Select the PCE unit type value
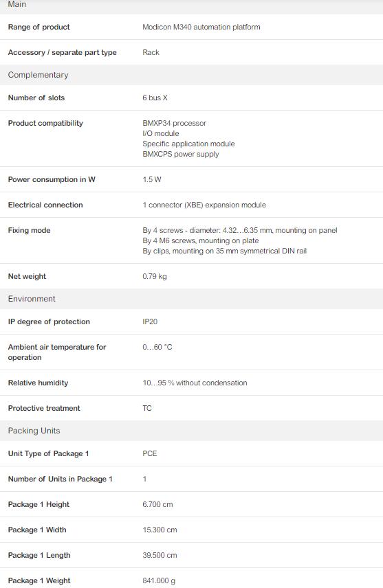 tap(149, 454)
